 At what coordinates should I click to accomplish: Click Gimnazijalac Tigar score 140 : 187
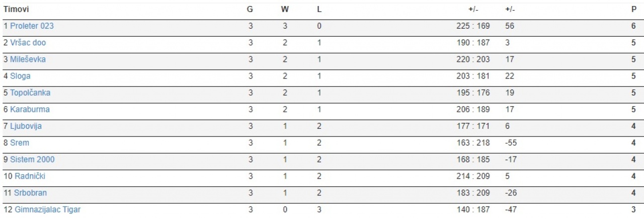[473, 209]
